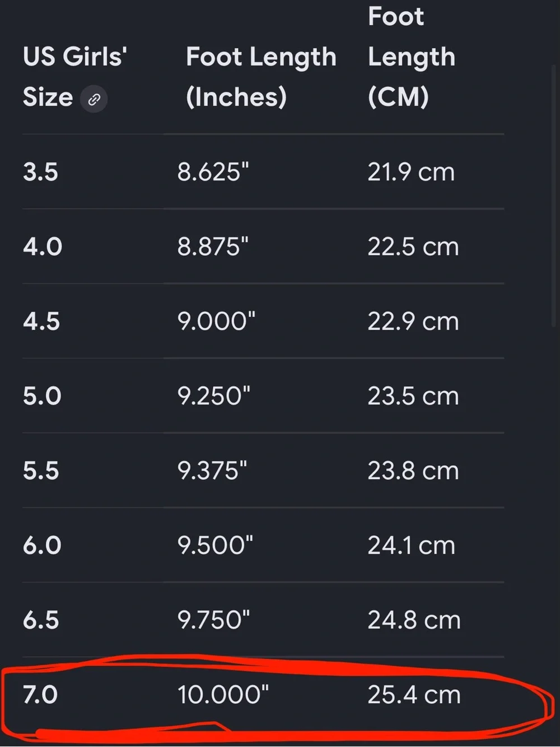The height and width of the screenshot is (747, 560).
Task: Click the 9.375" inches value
Action: click(x=212, y=471)
